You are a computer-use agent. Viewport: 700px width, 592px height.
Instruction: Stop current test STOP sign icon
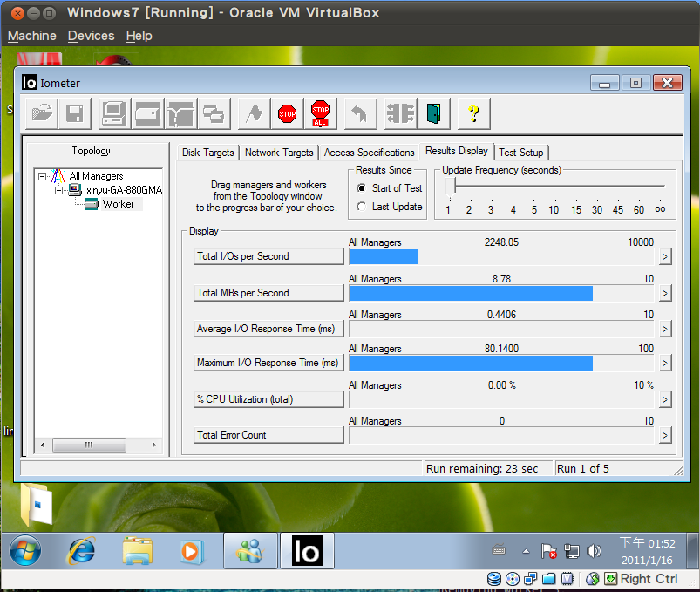[287, 113]
